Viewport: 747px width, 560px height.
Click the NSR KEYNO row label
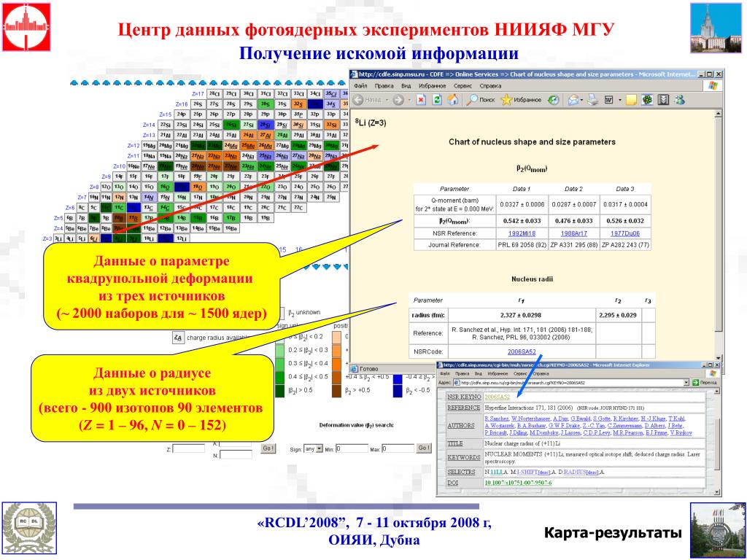464,397
